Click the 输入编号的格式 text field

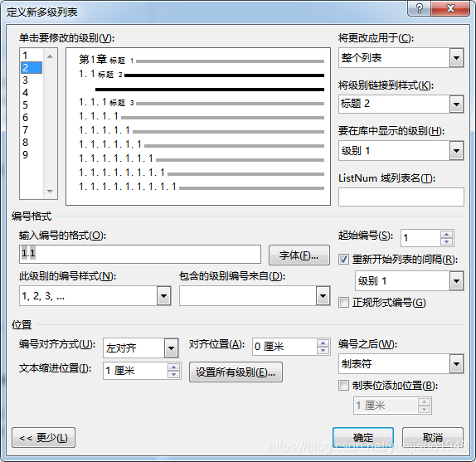tap(140, 254)
